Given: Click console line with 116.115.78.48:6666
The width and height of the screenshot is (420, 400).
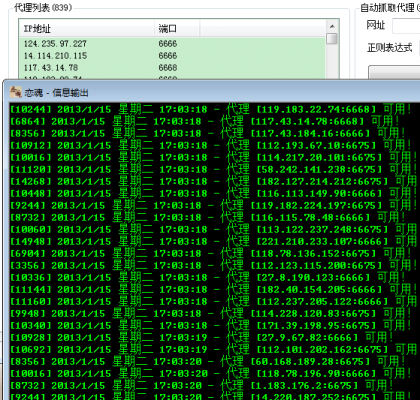Looking at the screenshot, I should point(208,217).
